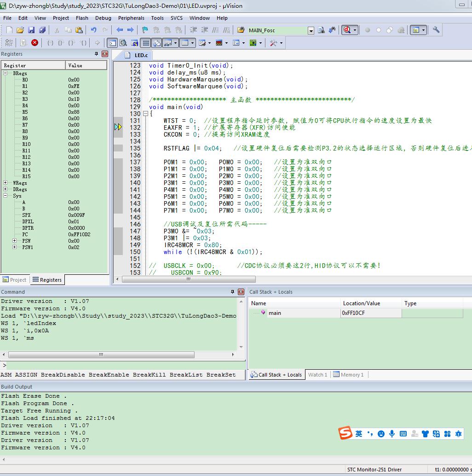Screen dimensions: 472x476
Task: Open the Debug menu
Action: [103, 18]
